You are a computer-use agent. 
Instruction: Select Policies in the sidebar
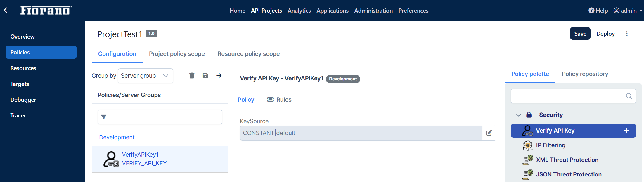click(41, 52)
